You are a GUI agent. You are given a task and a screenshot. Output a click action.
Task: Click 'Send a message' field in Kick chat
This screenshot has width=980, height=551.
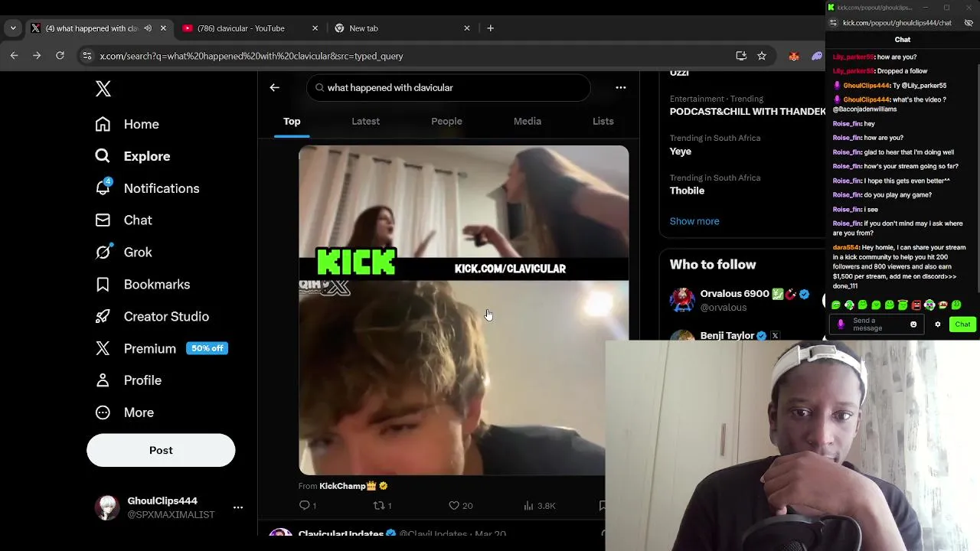tap(878, 324)
